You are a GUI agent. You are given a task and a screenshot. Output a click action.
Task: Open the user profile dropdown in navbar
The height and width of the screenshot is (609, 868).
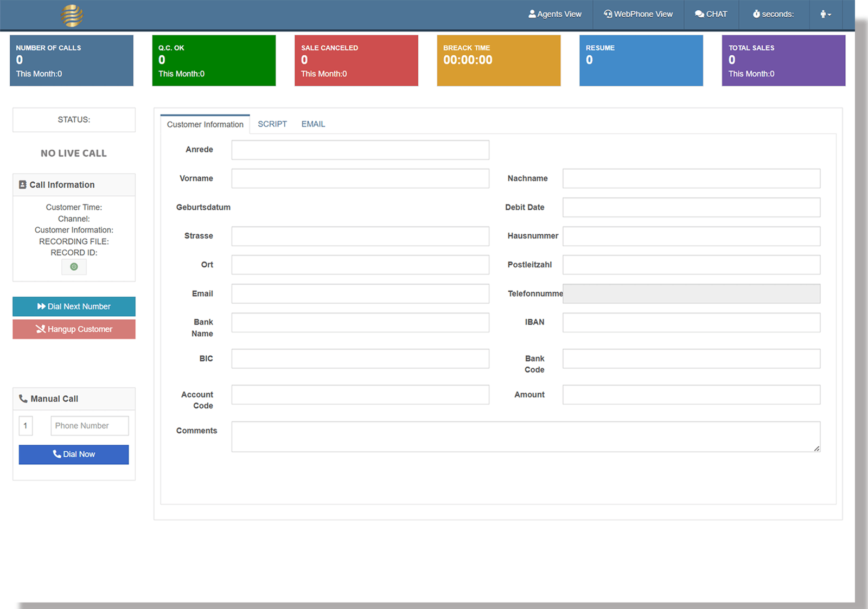pos(825,15)
